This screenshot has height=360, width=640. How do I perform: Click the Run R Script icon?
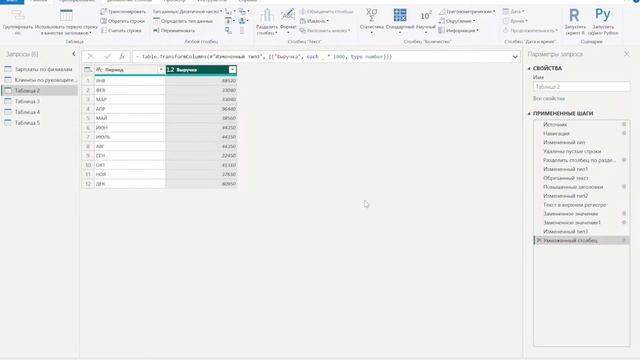(574, 16)
